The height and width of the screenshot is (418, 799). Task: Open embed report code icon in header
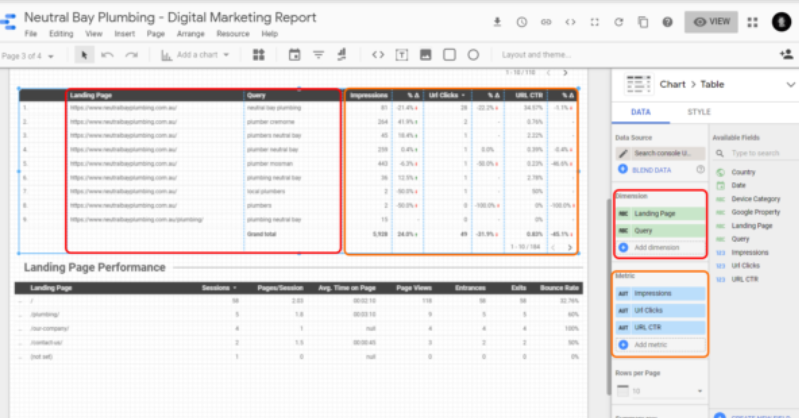tap(570, 22)
